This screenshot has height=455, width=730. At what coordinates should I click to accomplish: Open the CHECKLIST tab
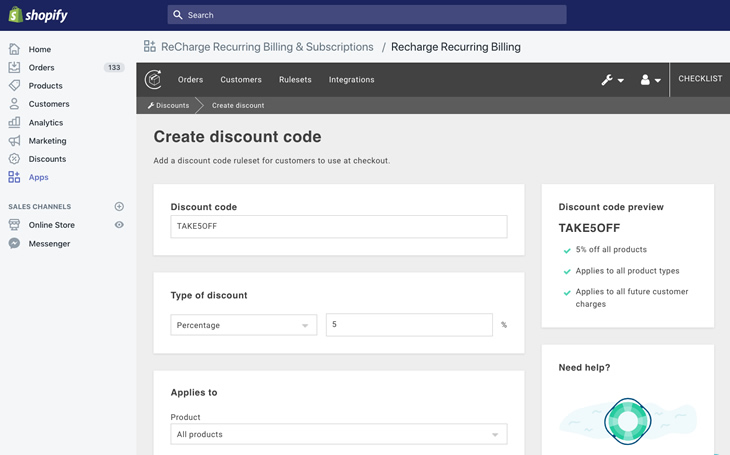coord(700,79)
